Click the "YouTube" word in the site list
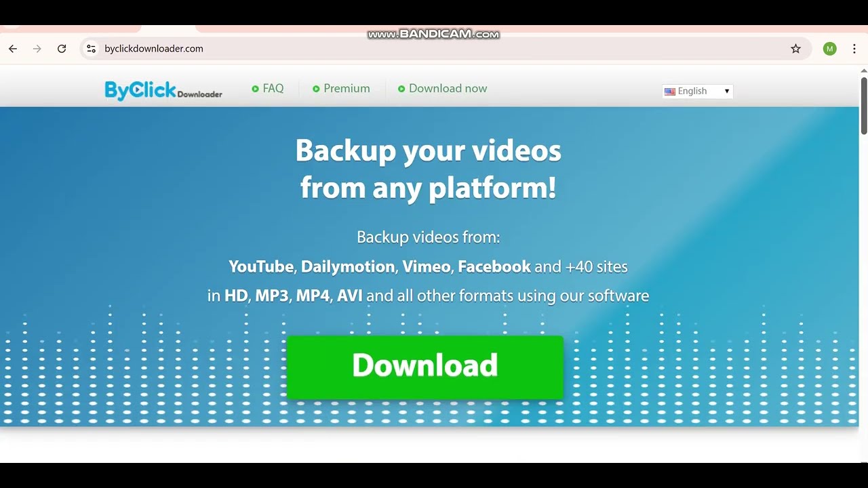The width and height of the screenshot is (868, 488). tap(261, 267)
